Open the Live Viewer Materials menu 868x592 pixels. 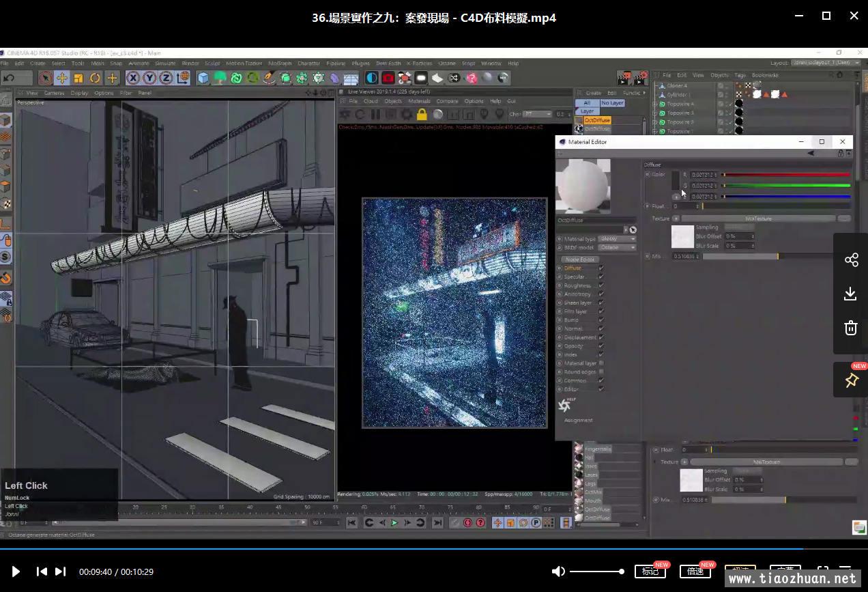coord(419,101)
